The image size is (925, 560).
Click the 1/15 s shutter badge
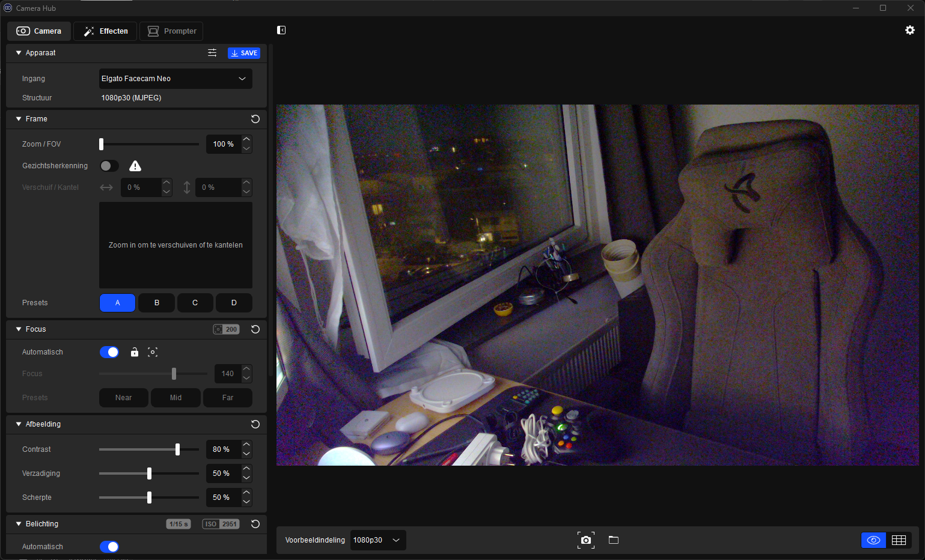179,524
